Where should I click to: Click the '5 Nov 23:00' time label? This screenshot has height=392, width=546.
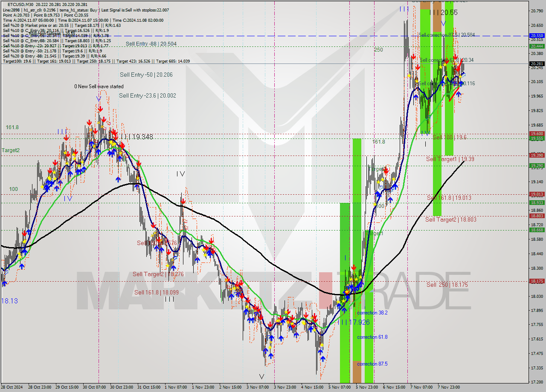pyautogui.click(x=367, y=387)
